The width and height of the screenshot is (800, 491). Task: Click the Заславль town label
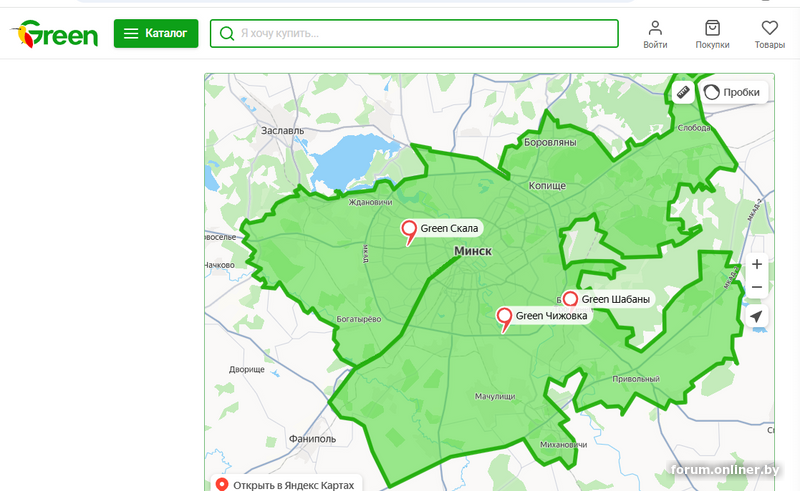point(283,131)
